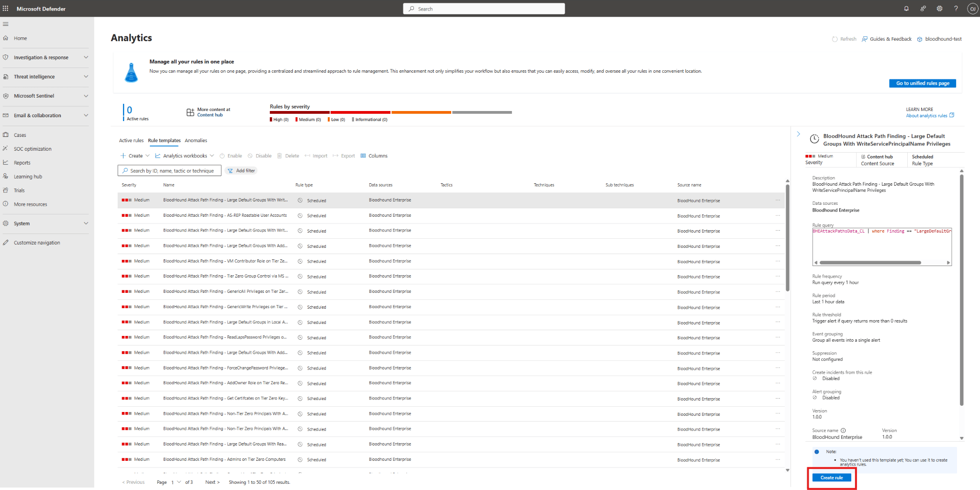Switch to Anomalies tab
Viewport: 980px width, 490px height.
[x=196, y=141]
